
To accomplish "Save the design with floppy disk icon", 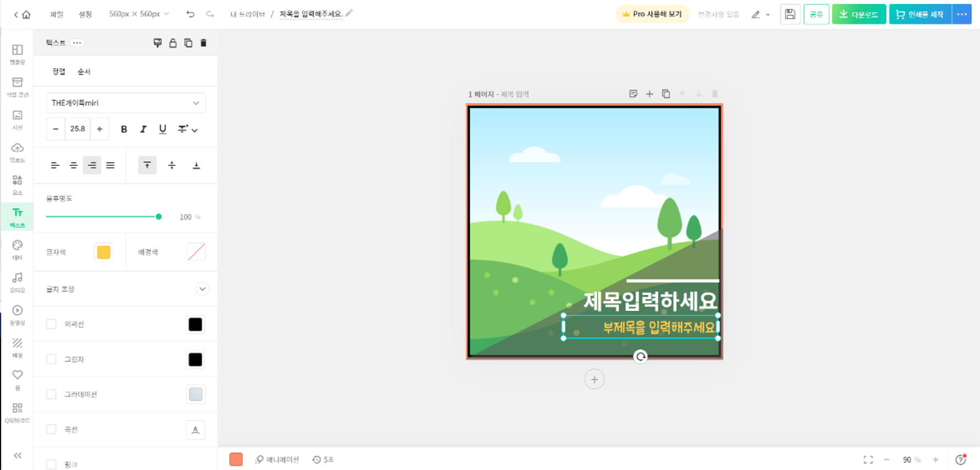I will point(790,14).
